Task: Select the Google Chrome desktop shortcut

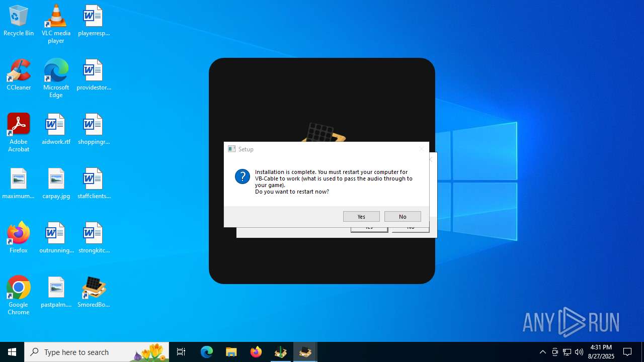Action: click(19, 296)
